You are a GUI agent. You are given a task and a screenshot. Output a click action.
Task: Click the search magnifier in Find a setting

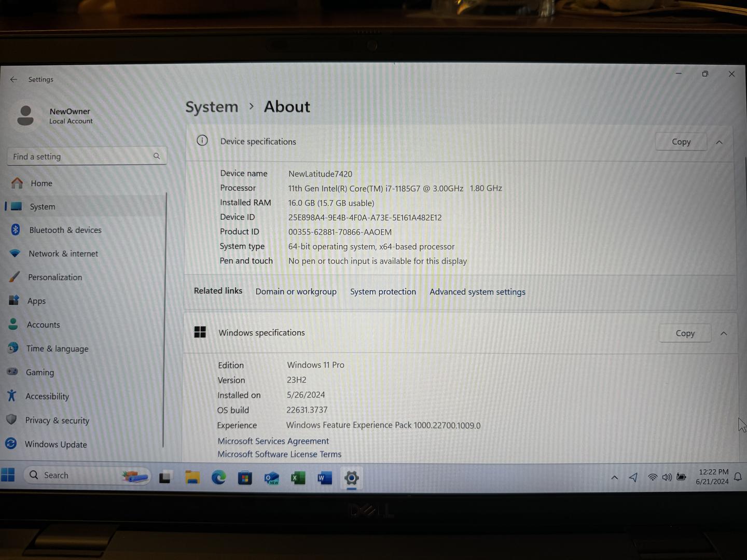tap(156, 156)
